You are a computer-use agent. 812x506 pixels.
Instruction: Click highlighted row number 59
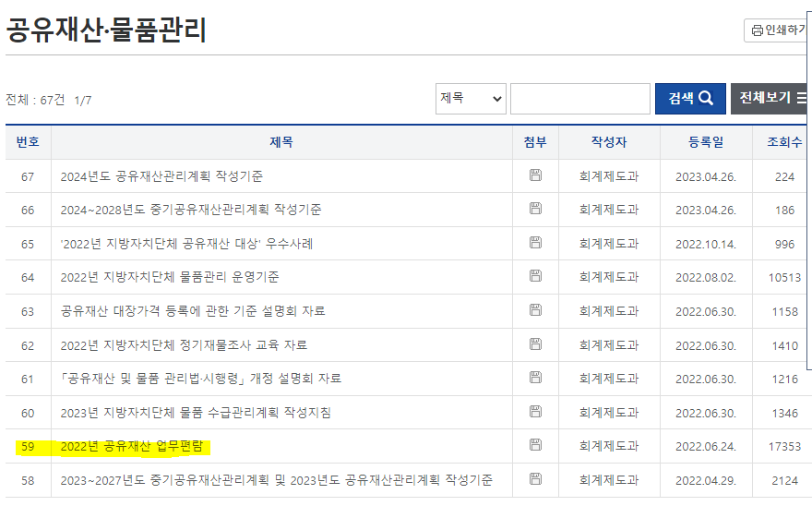click(28, 447)
